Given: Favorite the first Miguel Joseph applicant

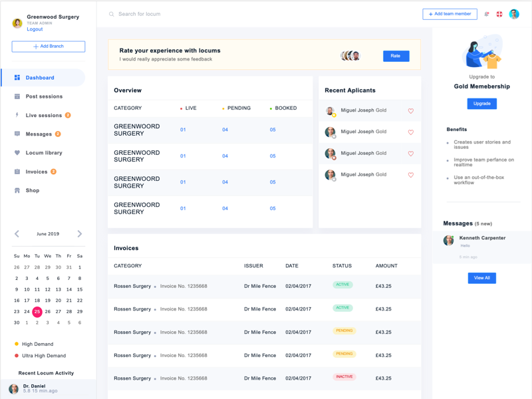Looking at the screenshot, I should pos(410,111).
